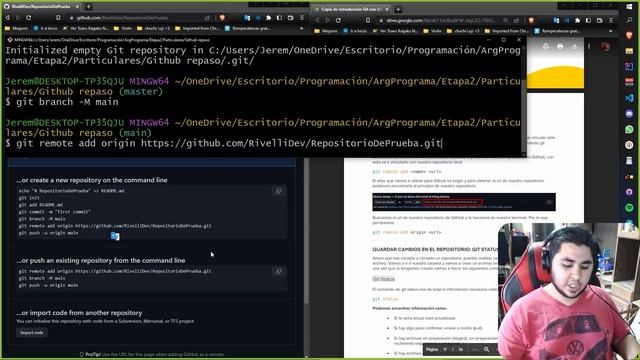Click the git remote add origin terminal line
The height and width of the screenshot is (360, 640).
click(x=224, y=143)
